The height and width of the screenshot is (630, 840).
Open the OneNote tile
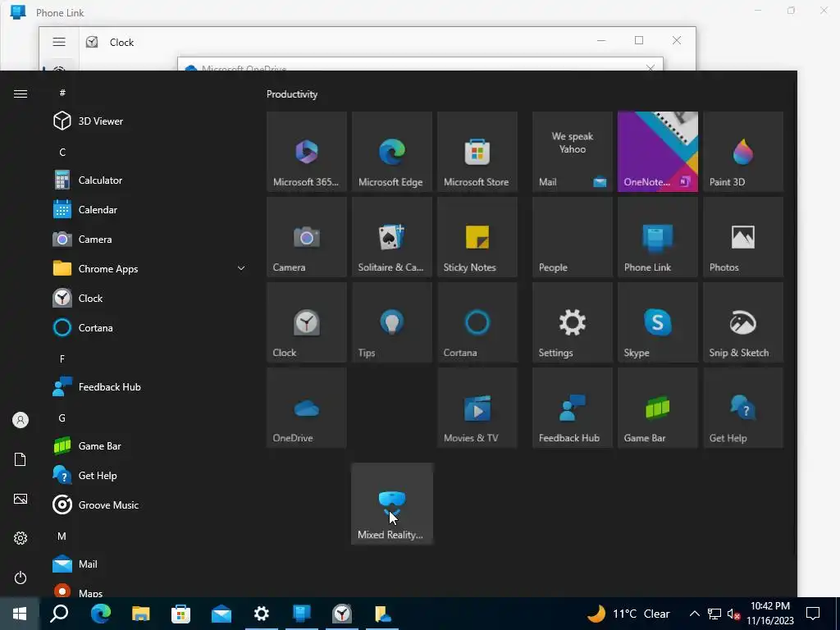click(x=657, y=152)
